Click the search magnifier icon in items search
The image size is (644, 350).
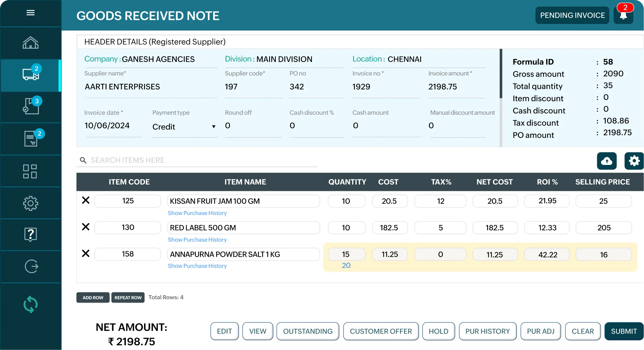(83, 160)
